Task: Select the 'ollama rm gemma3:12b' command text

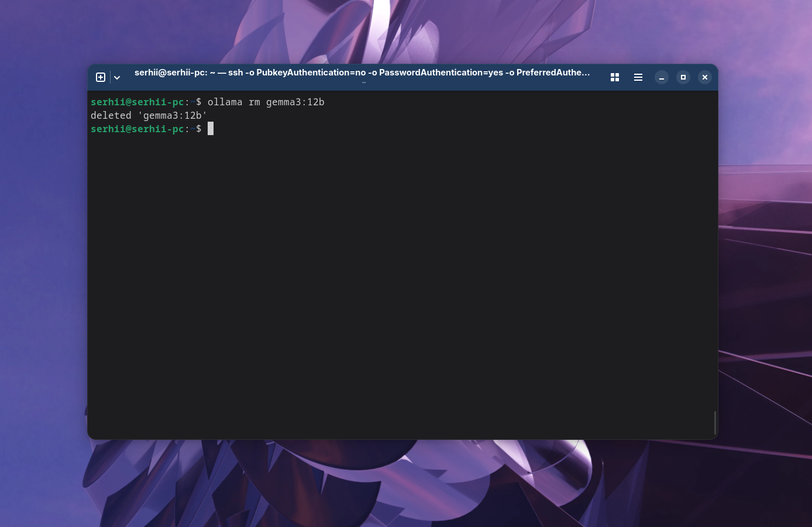Action: pyautogui.click(x=266, y=102)
